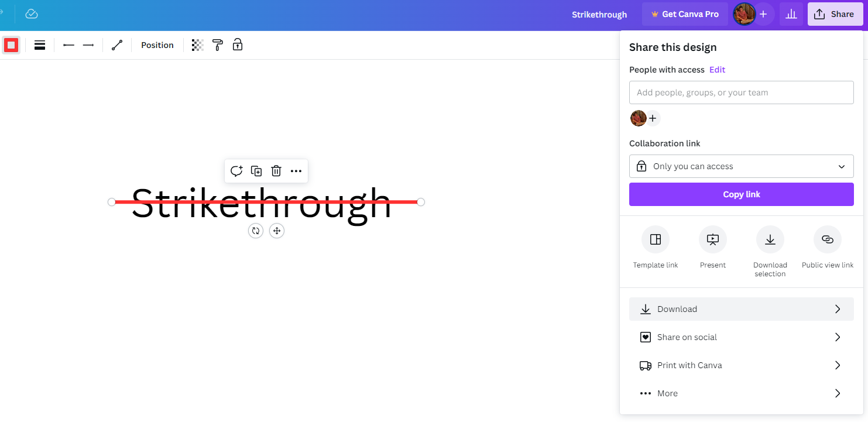Open the floating toolbar's three-dot menu
Viewport: 868px width, 422px height.
296,171
